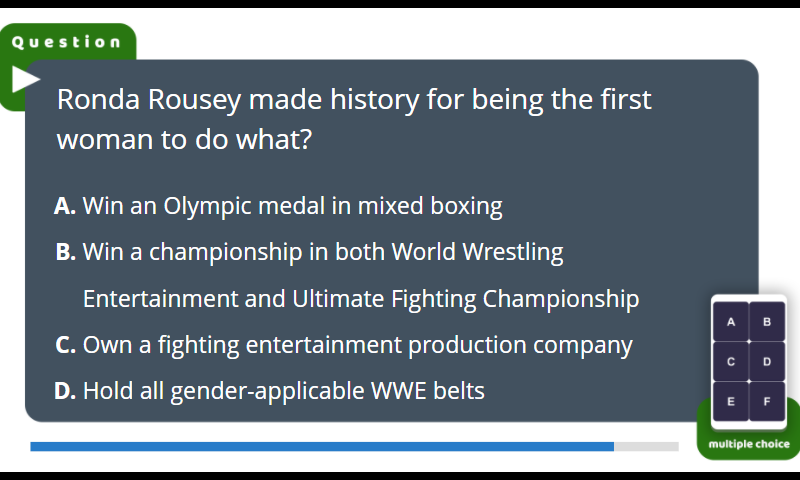This screenshot has width=800, height=480.
Task: Choose answer B about WWE and UFC championships
Action: tap(347, 275)
